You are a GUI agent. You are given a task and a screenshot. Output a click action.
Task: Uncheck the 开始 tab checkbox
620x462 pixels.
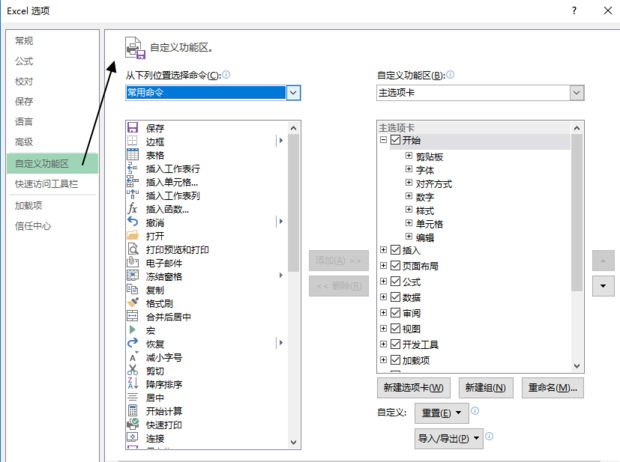[395, 140]
